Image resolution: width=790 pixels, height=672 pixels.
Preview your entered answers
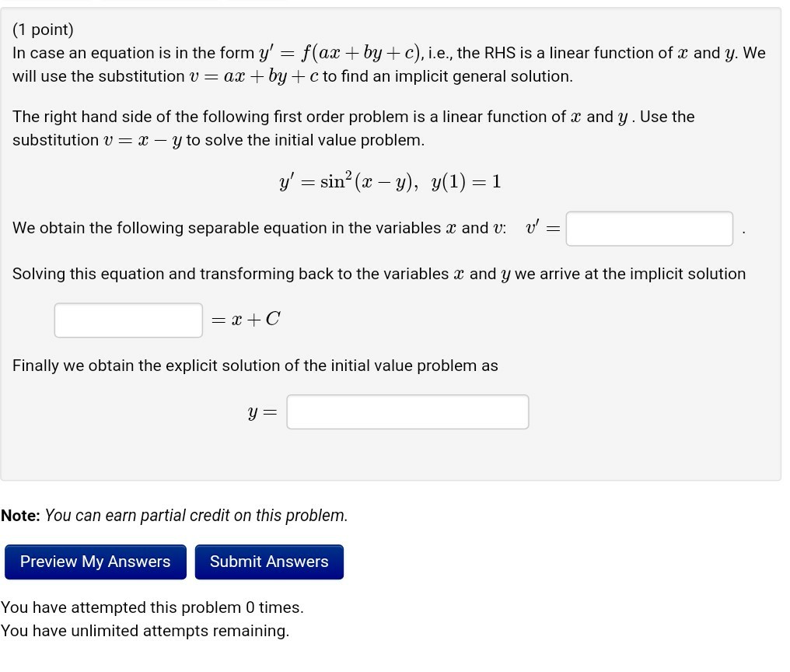pos(95,561)
